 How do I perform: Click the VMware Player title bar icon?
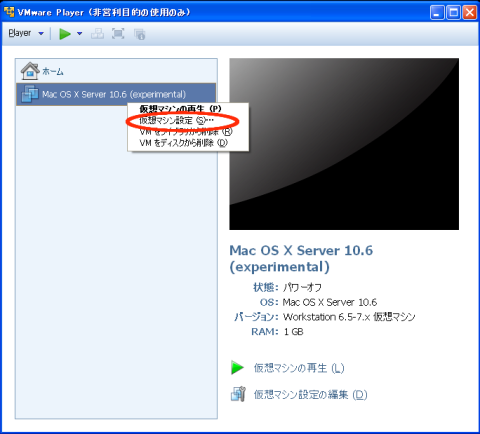pos(9,12)
